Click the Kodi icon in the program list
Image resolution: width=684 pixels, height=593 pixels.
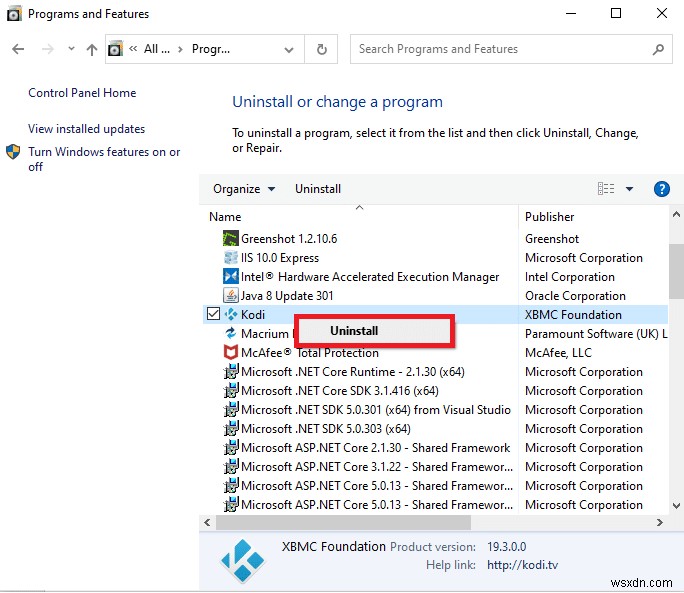click(x=230, y=314)
